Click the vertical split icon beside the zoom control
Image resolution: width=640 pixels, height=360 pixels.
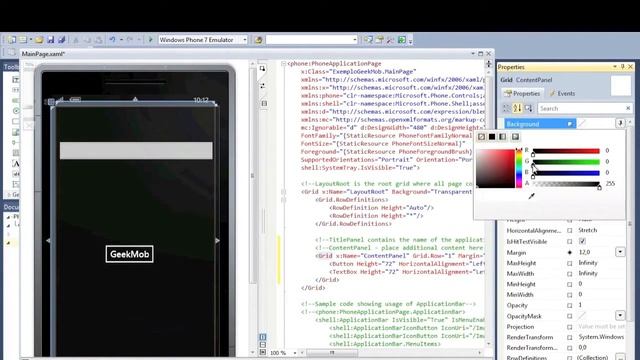(263, 337)
